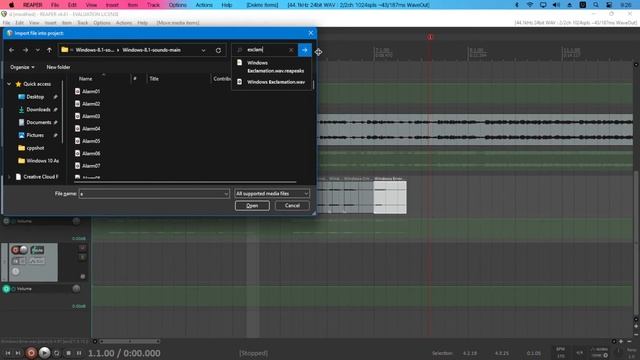
Task: Open All supported media files filter dropdown
Action: (272, 193)
